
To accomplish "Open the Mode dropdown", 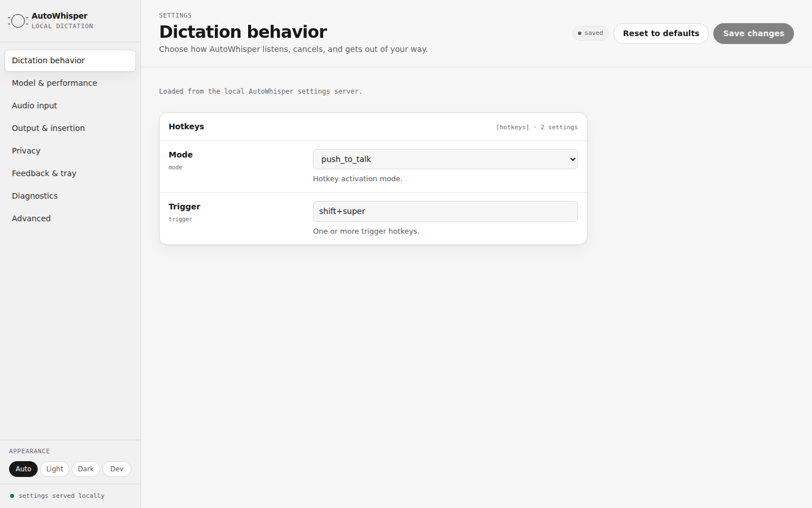I will pyautogui.click(x=445, y=159).
